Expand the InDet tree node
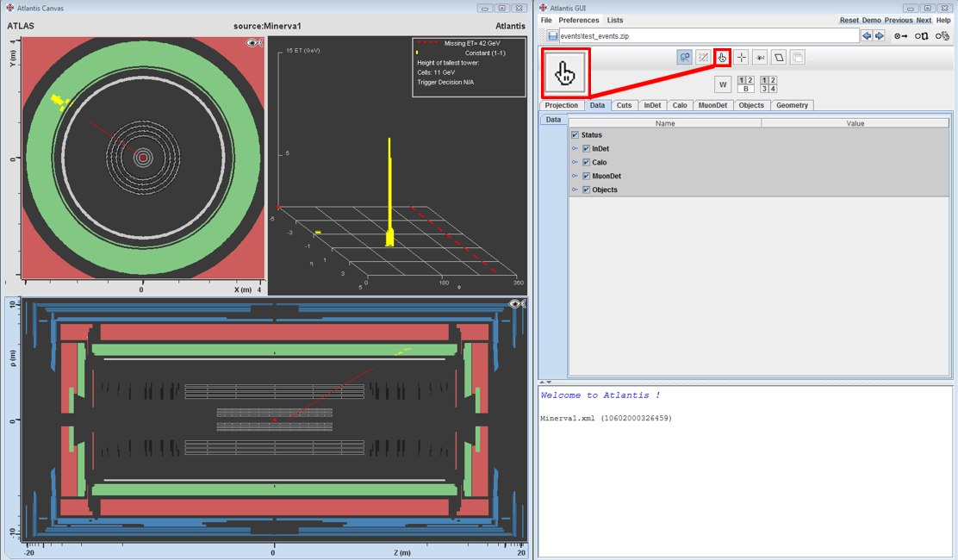 tap(575, 149)
